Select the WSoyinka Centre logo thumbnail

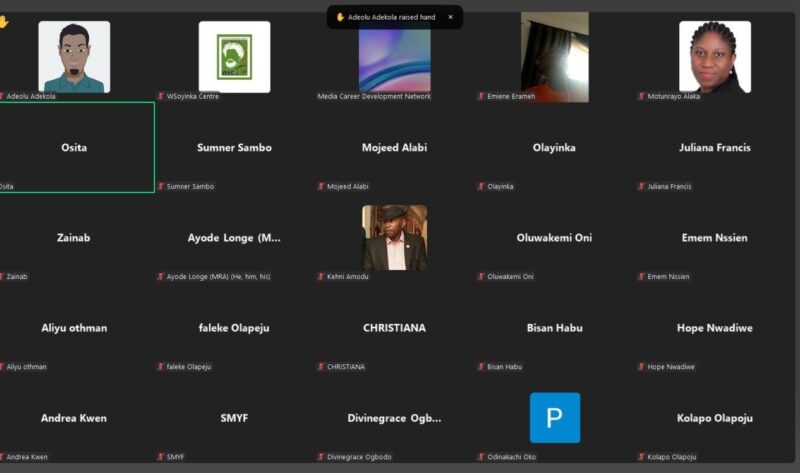coord(234,57)
